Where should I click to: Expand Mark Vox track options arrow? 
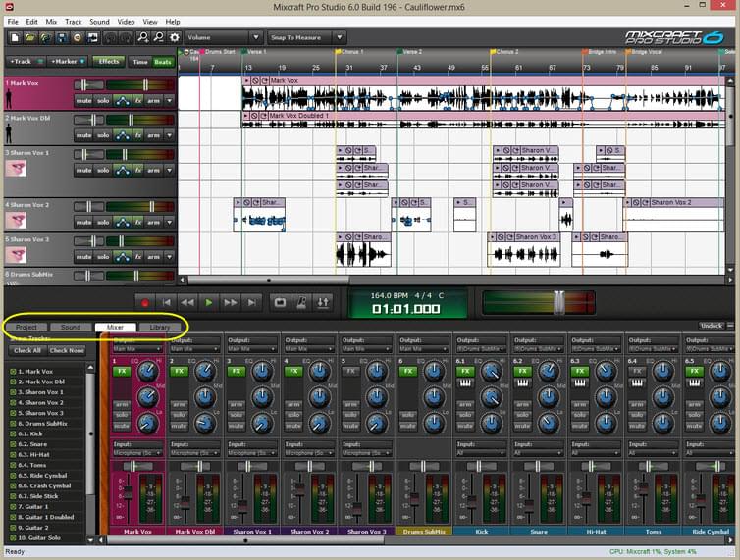click(169, 100)
